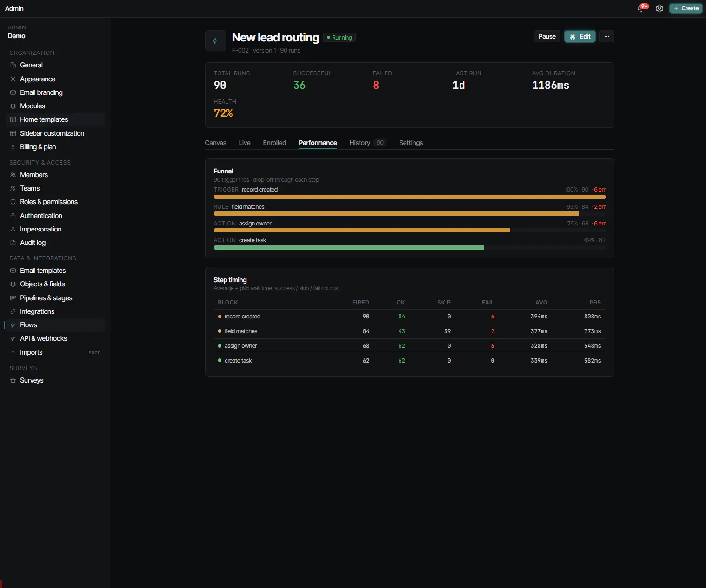The image size is (706, 588).
Task: Open Pipelines & stages
Action: click(55, 298)
